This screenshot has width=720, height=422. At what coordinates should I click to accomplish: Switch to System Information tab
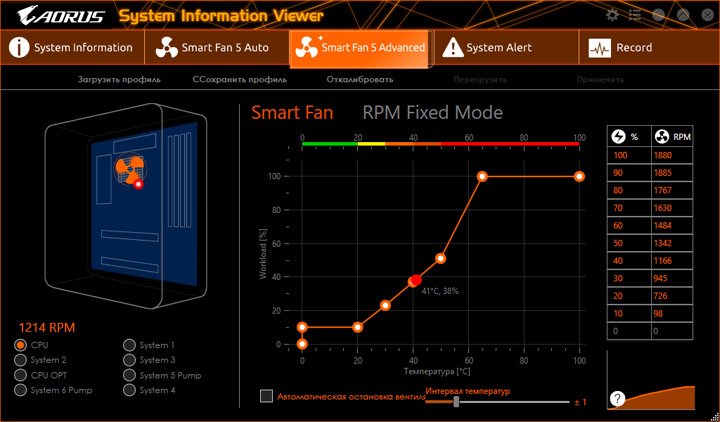coord(72,48)
